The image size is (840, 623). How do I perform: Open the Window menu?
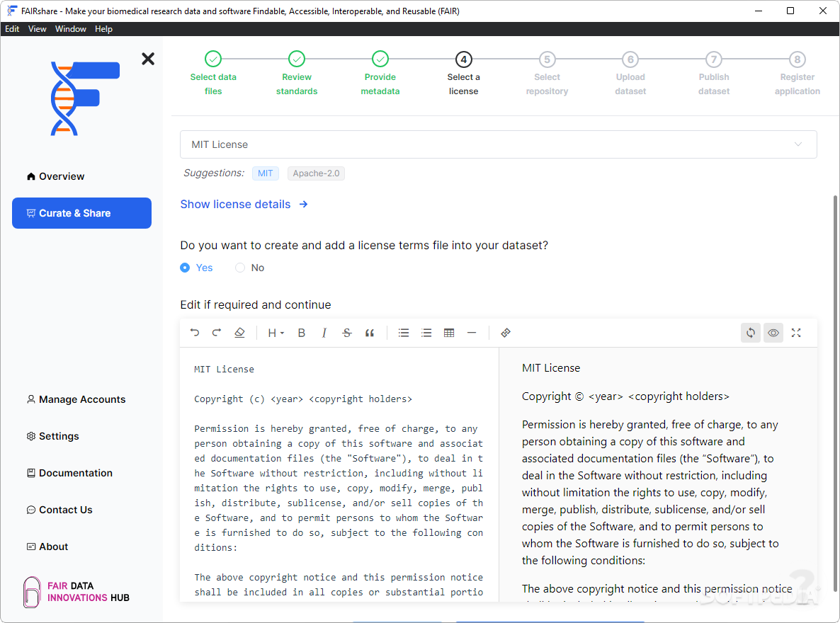coord(70,29)
